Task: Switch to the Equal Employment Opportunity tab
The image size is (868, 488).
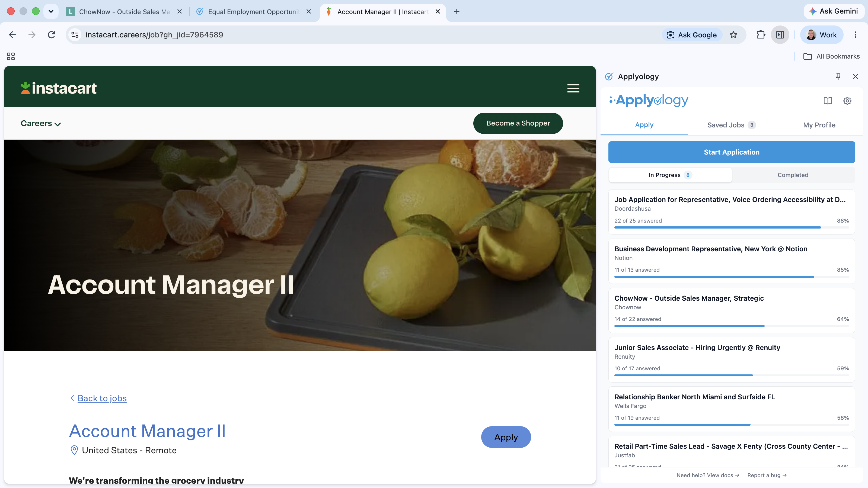Action: click(253, 11)
